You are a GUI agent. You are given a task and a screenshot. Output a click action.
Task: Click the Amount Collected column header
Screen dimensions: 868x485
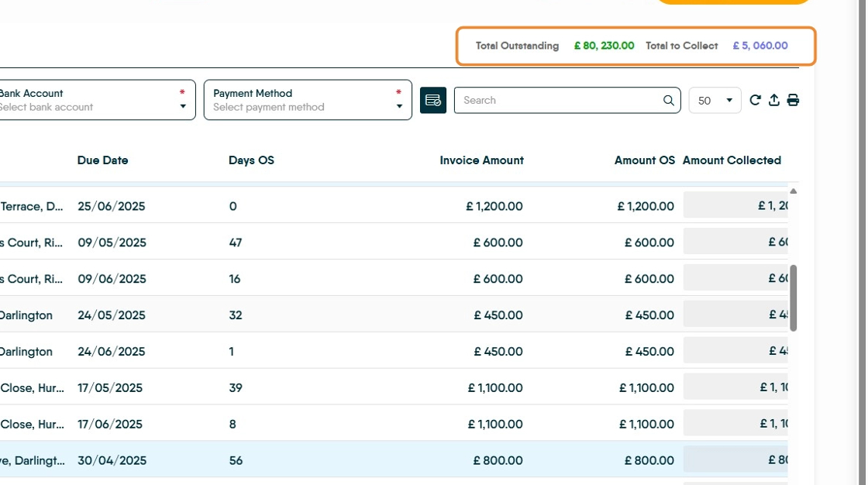(731, 160)
